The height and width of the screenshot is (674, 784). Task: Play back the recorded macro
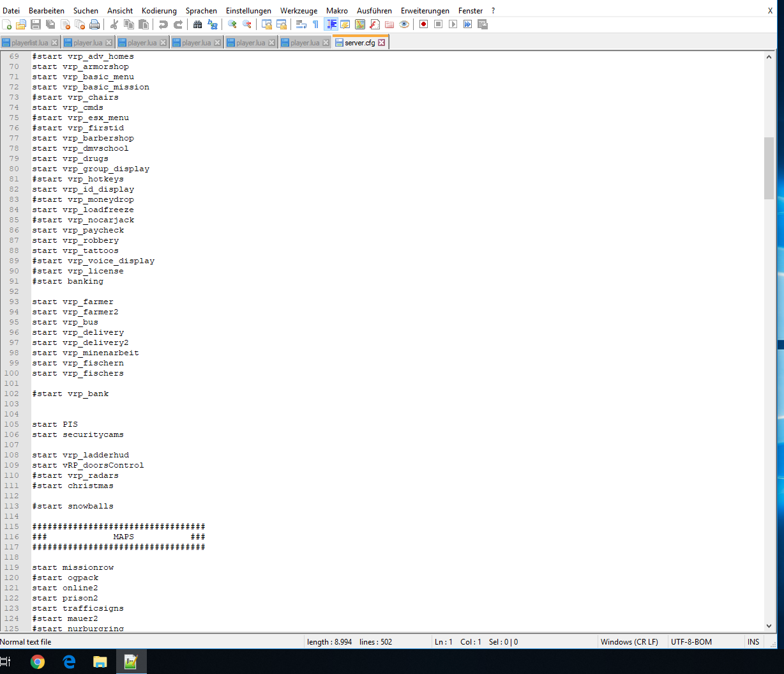(453, 24)
